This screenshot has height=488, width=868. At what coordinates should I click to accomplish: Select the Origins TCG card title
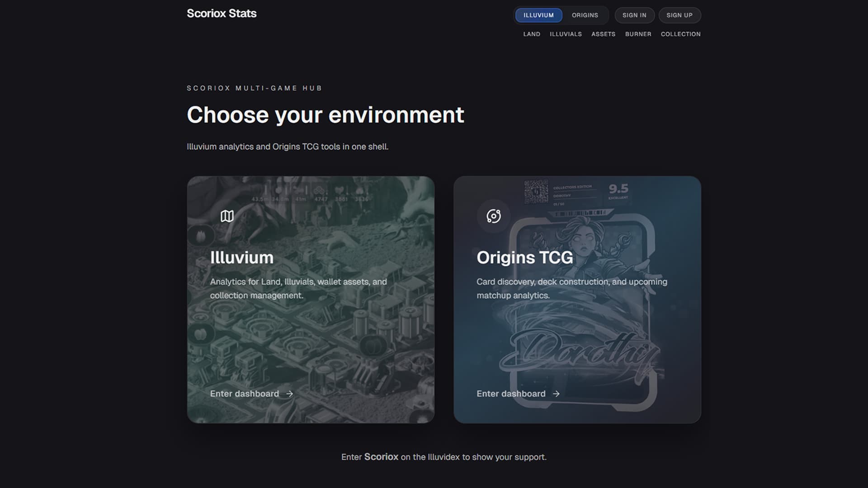pyautogui.click(x=525, y=258)
